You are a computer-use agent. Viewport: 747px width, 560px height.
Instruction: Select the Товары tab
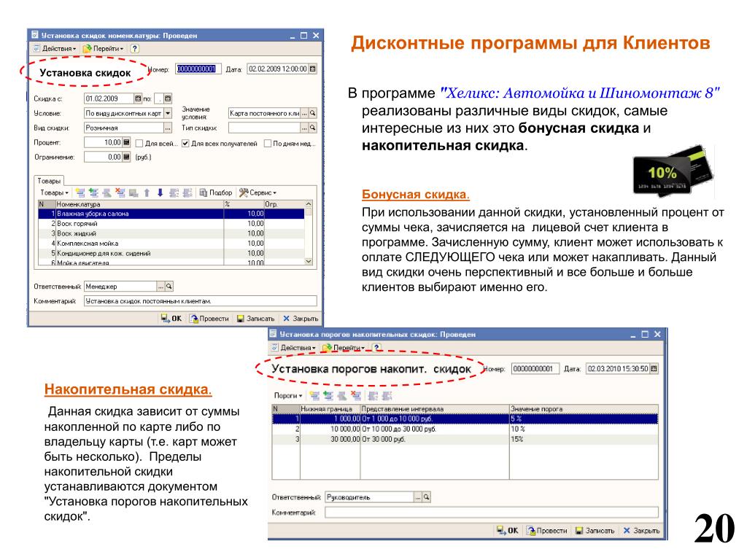coord(49,181)
